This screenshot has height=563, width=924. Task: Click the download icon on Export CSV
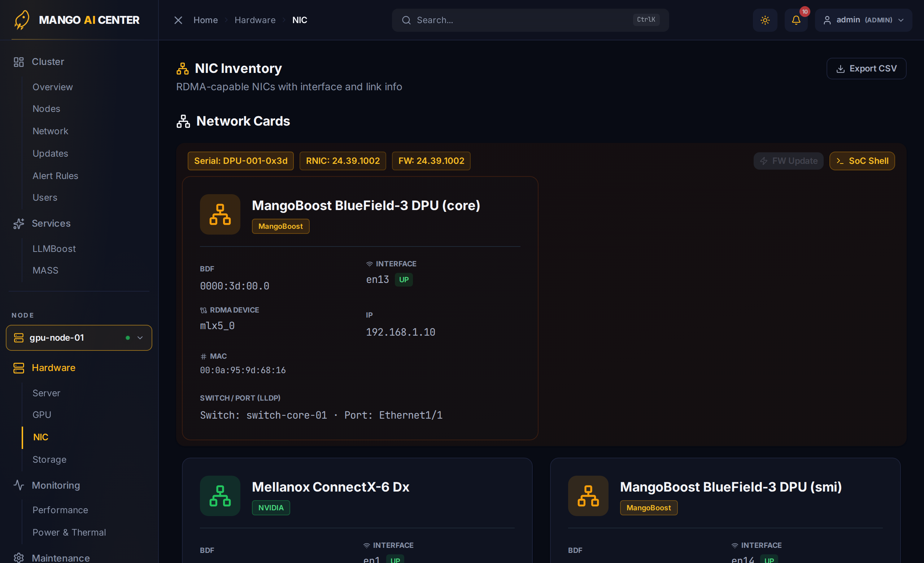click(840, 69)
